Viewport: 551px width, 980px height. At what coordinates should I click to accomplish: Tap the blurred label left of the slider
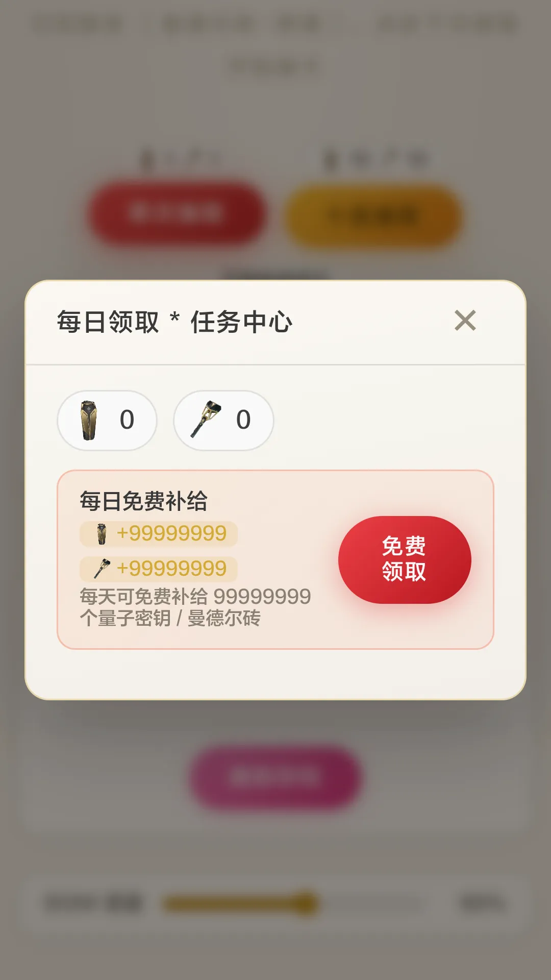pos(93,903)
